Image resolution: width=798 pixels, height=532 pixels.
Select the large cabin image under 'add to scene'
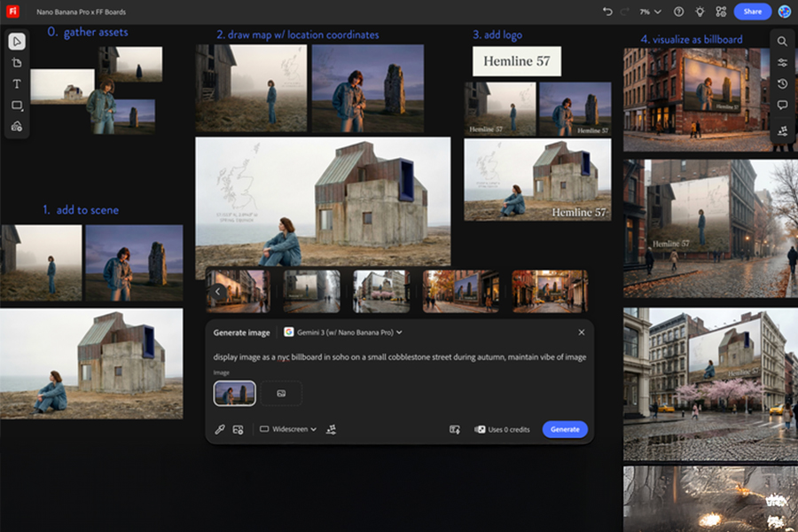(x=91, y=364)
